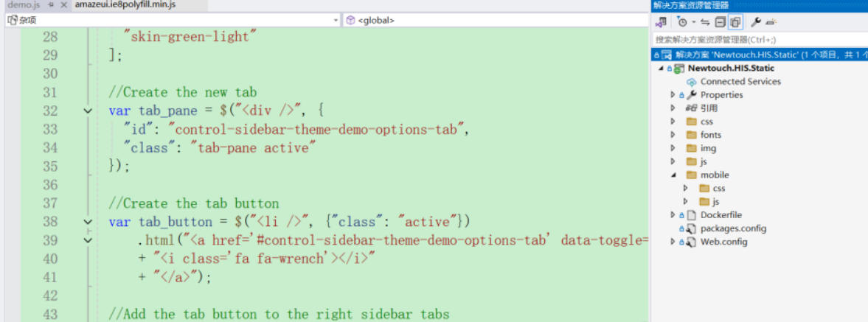Click the wrench icon beside Properties in tree
Viewport: 868px width, 322px height.
(692, 95)
